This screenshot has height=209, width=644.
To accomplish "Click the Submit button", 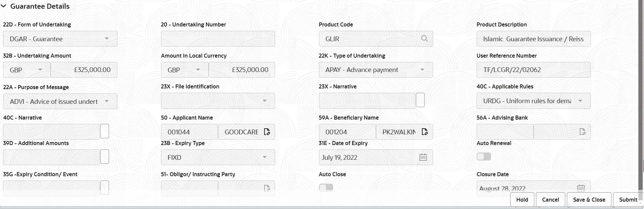I will (x=628, y=200).
